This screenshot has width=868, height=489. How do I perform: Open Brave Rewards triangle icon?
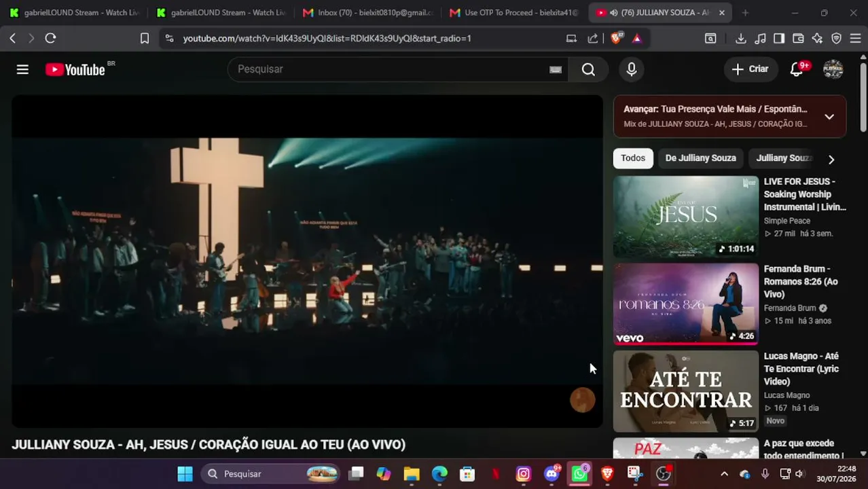[x=636, y=38]
